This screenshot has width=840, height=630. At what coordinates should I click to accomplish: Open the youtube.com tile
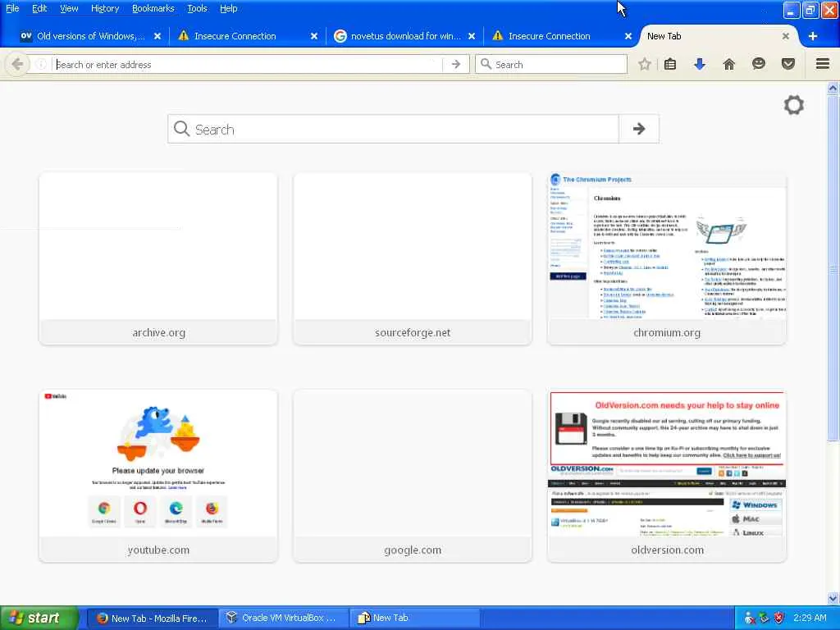tap(158, 477)
